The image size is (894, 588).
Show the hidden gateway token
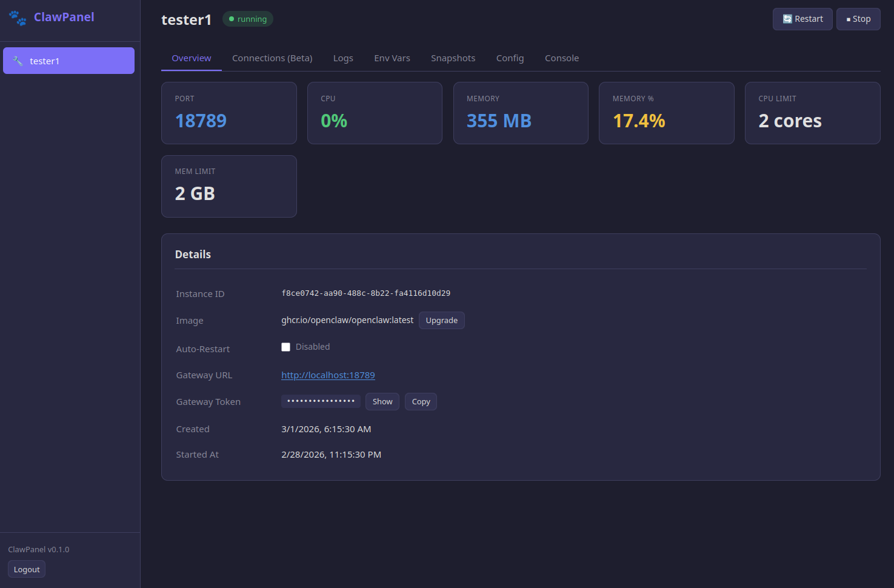pyautogui.click(x=382, y=402)
